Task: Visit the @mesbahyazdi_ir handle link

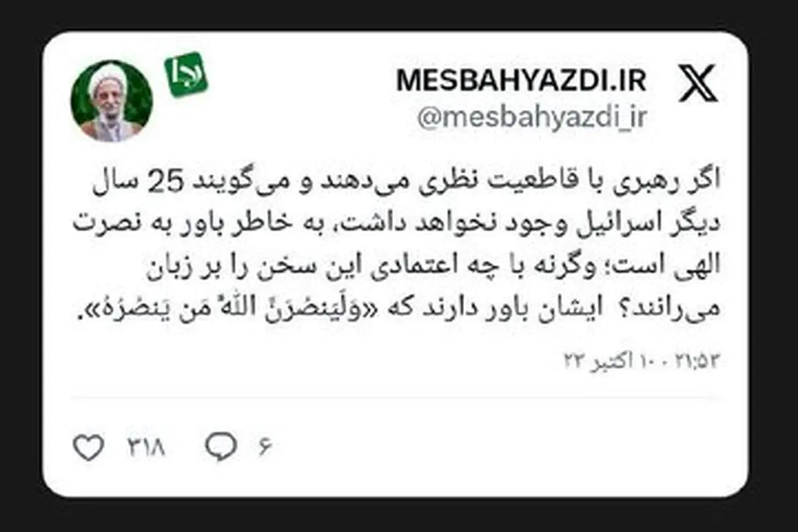Action: (532, 118)
